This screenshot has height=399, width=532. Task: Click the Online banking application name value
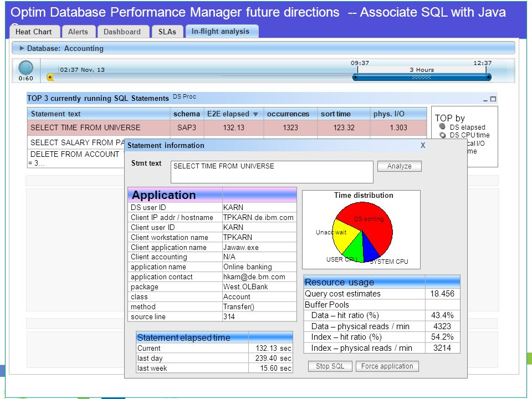pyautogui.click(x=248, y=267)
